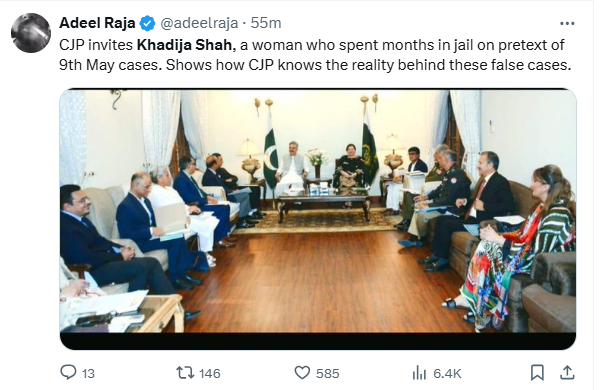Open the three-dot more options menu
Viewport: 611px width, 390px height.
(x=567, y=24)
